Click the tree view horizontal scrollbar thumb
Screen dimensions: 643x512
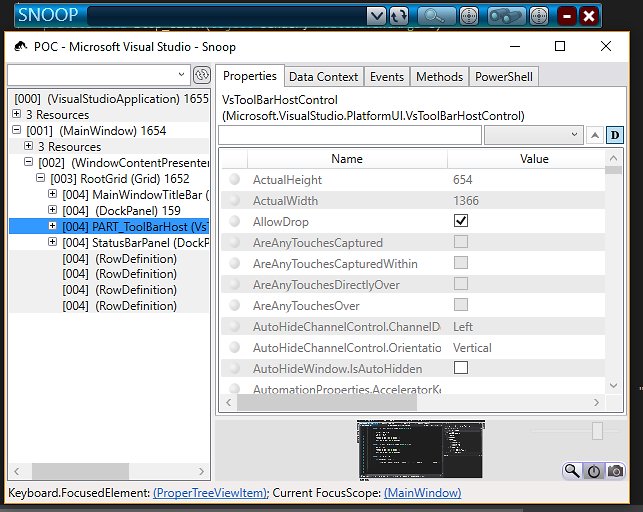tap(80, 471)
